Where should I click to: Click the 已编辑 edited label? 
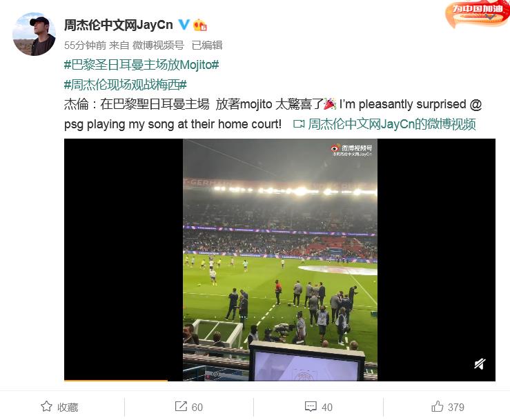[x=207, y=46]
